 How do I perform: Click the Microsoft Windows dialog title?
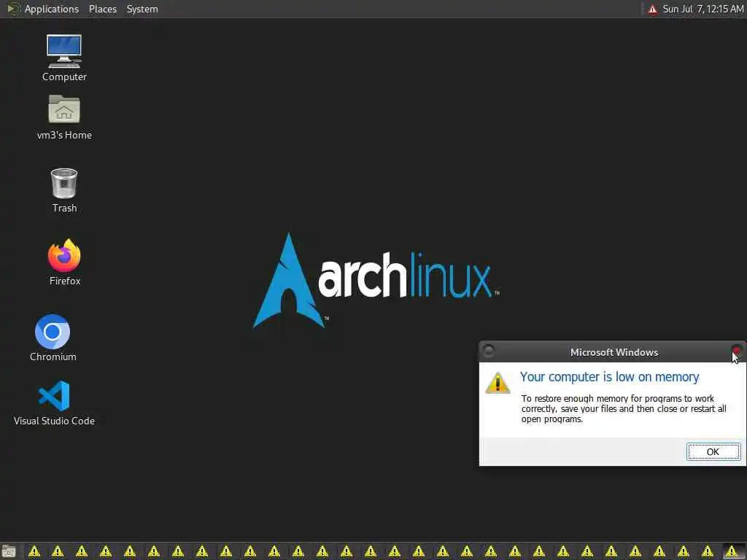(614, 352)
